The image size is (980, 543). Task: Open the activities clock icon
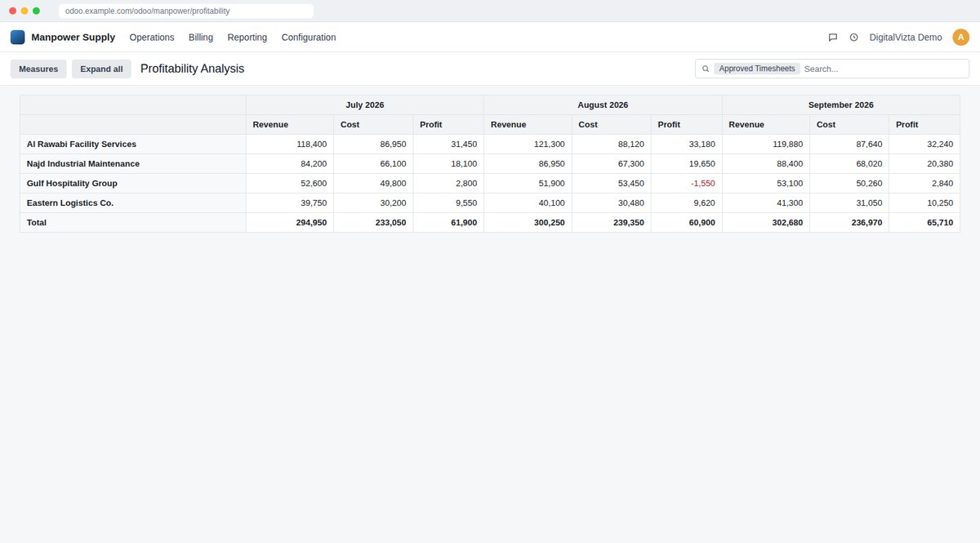click(854, 37)
